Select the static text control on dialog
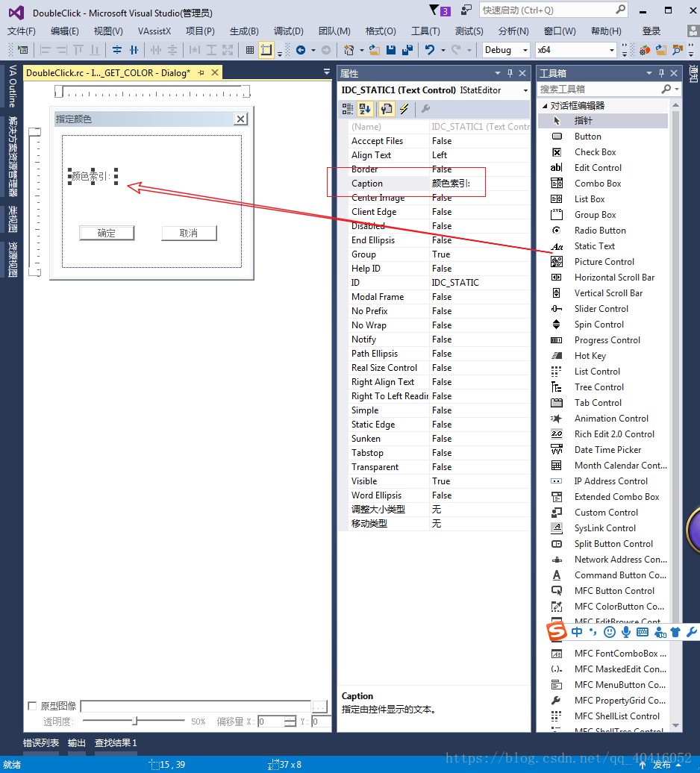Screen dimensions: 700x773 [x=93, y=177]
